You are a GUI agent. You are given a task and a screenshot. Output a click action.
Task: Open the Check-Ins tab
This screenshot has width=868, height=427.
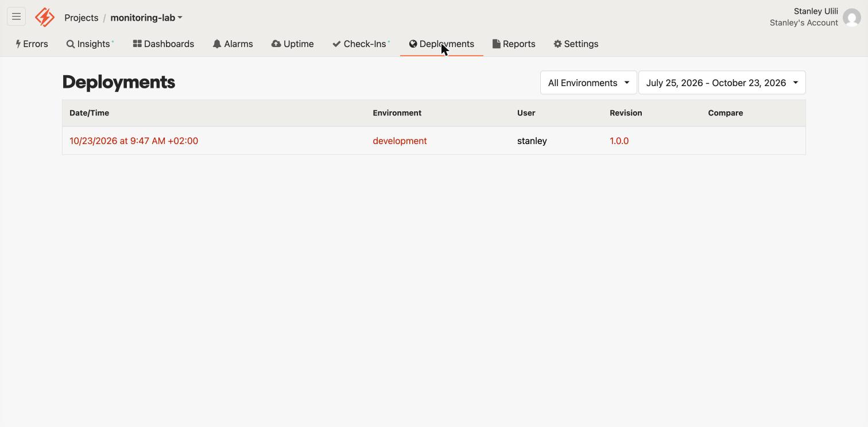point(361,44)
